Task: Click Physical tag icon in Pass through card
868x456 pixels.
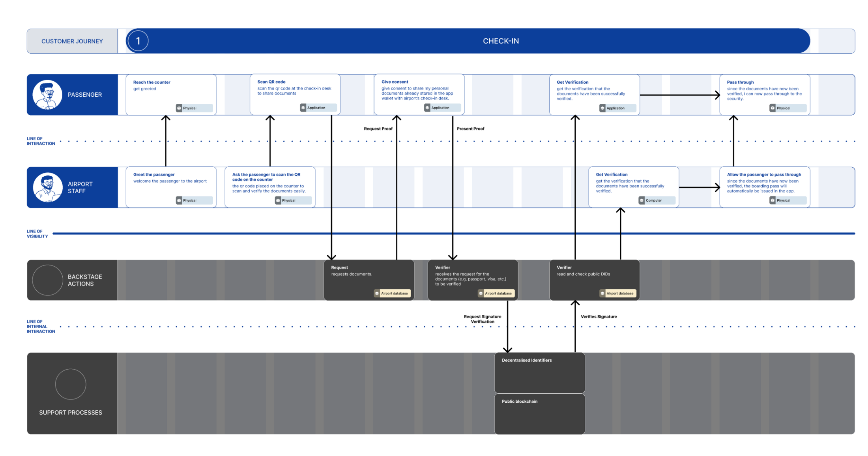Action: click(x=773, y=108)
